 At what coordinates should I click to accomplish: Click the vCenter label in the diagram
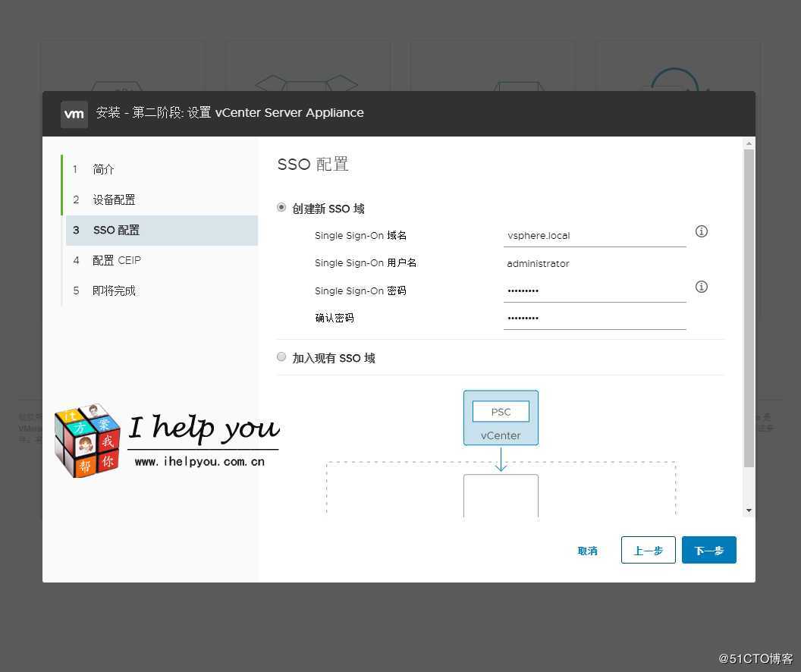click(501, 435)
